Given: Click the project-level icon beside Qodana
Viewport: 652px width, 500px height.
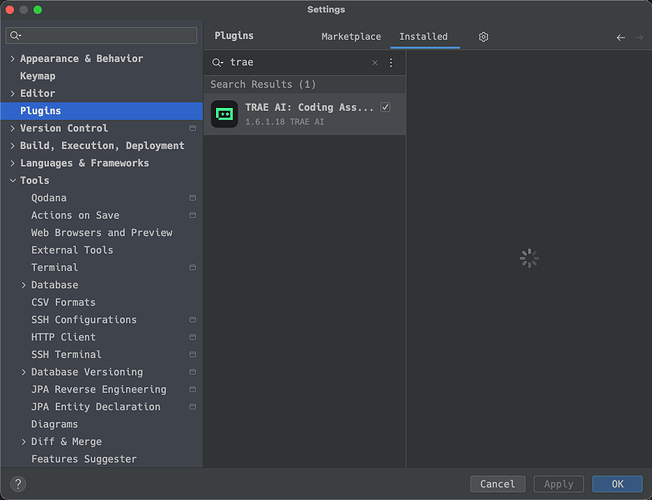Looking at the screenshot, I should click(193, 198).
